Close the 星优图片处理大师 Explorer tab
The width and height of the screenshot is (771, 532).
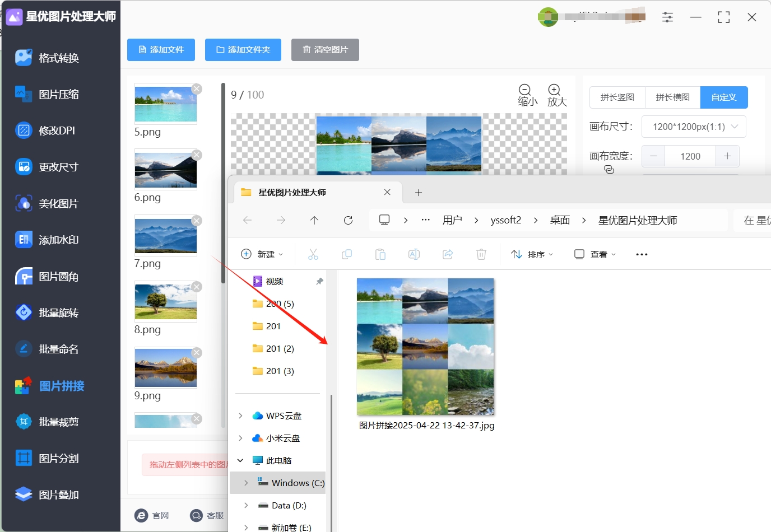pos(387,192)
